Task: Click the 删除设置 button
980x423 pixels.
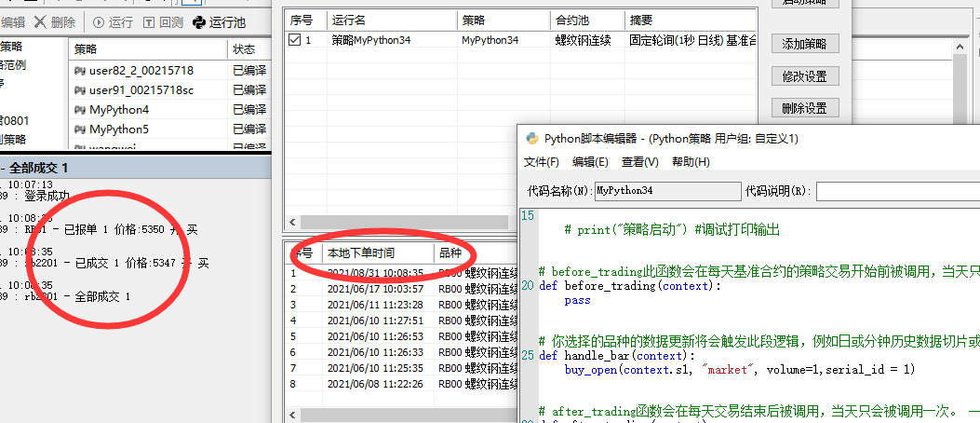Action: [805, 108]
